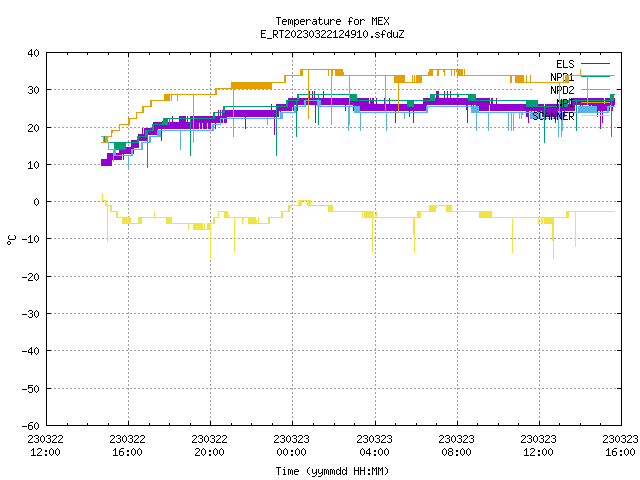Click the NPD1 legend label

click(x=562, y=77)
